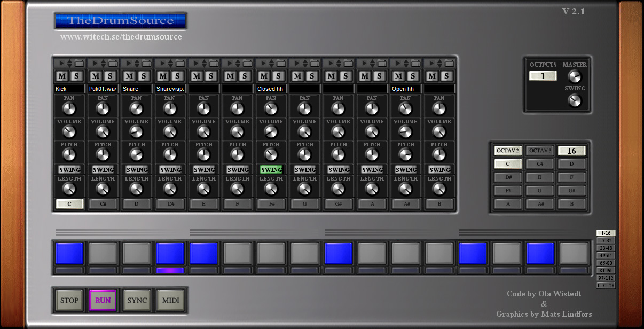Click the step count field showing 16
Image resolution: width=644 pixels, height=329 pixels.
click(571, 151)
